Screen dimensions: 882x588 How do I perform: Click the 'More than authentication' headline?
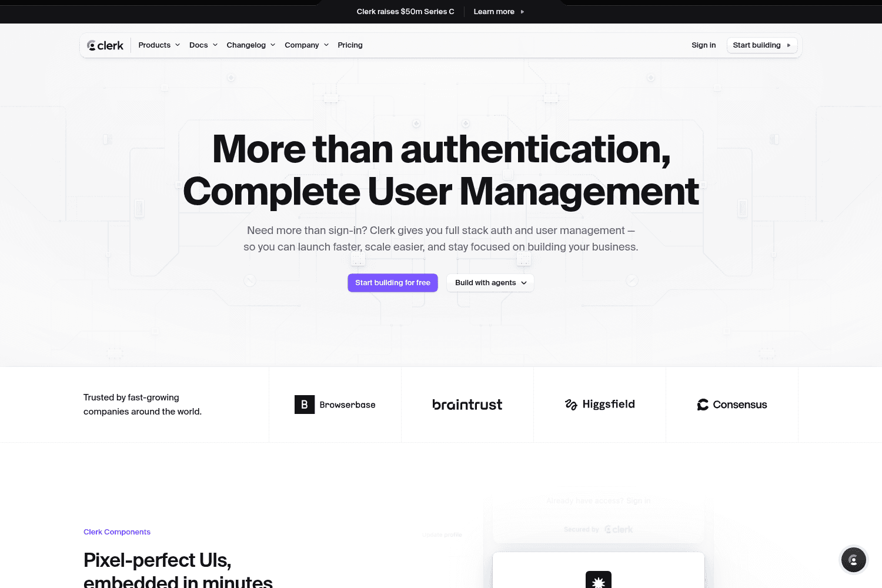tap(441, 170)
